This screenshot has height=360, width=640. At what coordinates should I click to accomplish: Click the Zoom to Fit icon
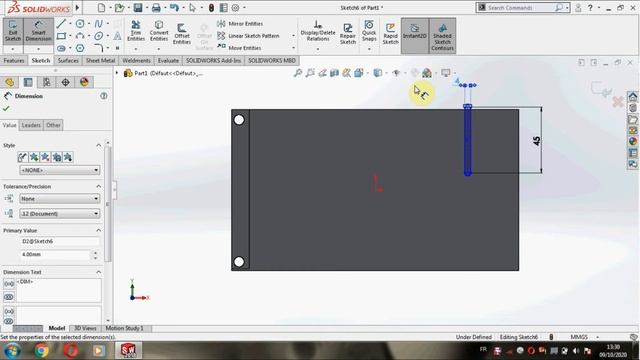pos(298,73)
